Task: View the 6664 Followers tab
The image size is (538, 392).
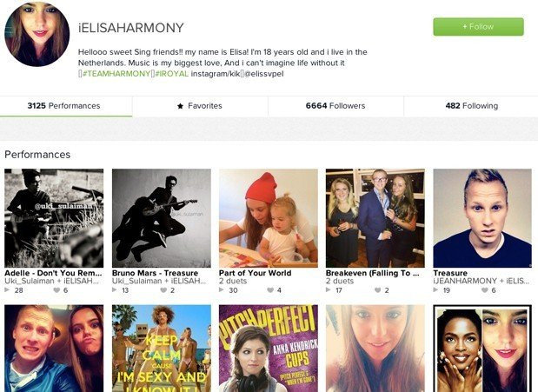Action: (335, 106)
